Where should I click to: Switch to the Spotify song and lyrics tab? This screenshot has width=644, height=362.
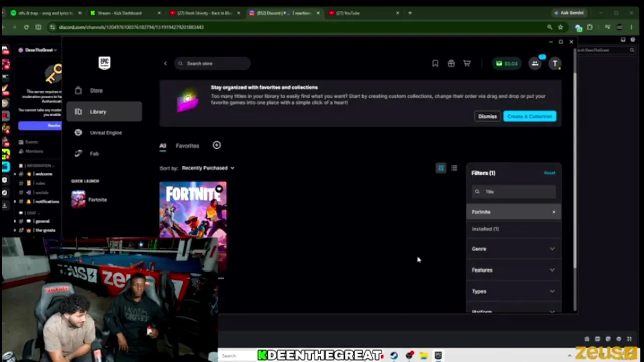pos(45,13)
